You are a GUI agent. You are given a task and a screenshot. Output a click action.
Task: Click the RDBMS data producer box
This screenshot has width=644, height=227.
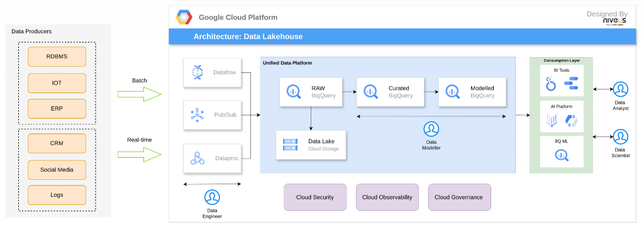57,57
